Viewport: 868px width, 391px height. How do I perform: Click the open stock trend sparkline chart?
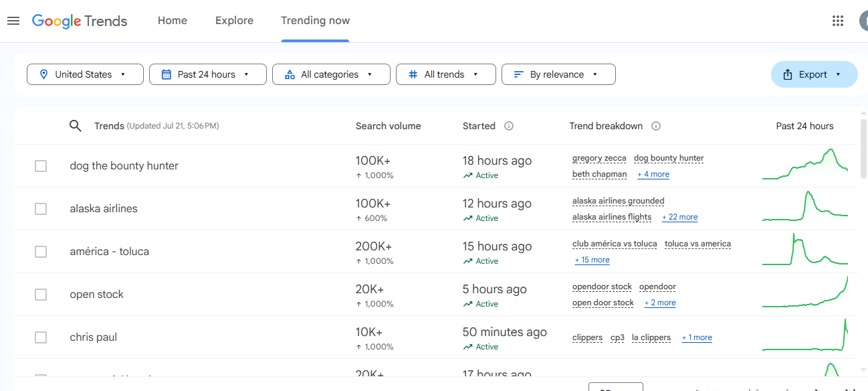click(x=804, y=295)
